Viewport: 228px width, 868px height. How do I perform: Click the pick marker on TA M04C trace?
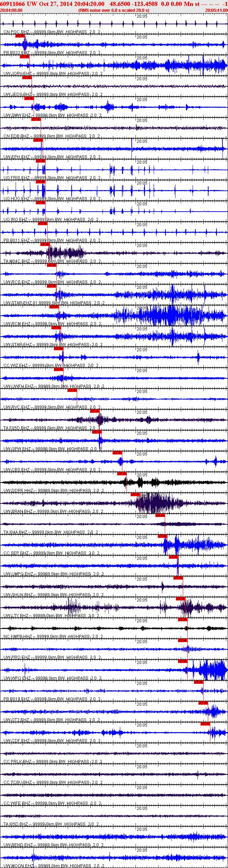point(45,244)
